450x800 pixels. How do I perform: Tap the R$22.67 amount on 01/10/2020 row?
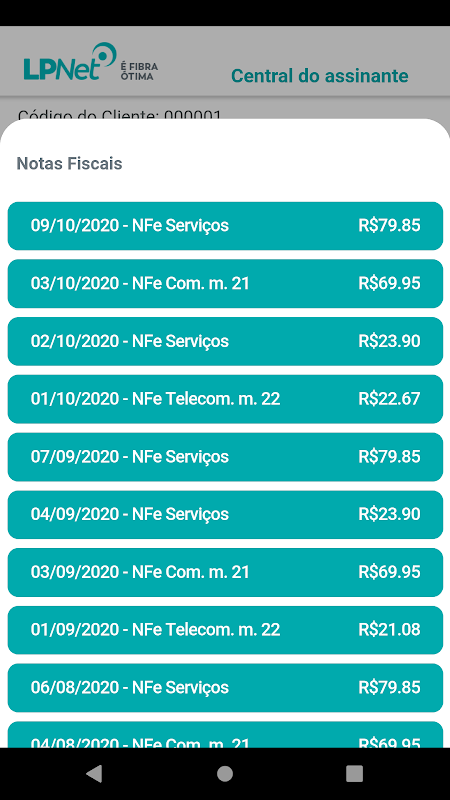tap(389, 398)
